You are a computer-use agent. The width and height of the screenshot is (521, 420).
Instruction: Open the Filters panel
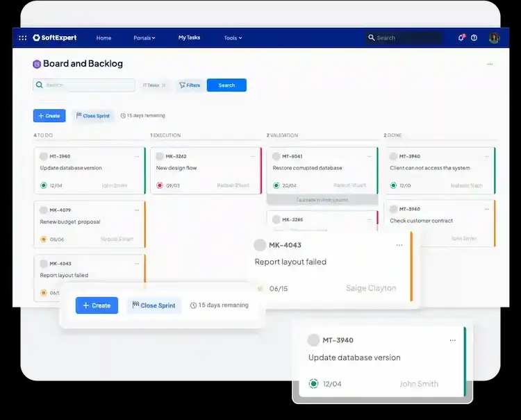coord(190,85)
